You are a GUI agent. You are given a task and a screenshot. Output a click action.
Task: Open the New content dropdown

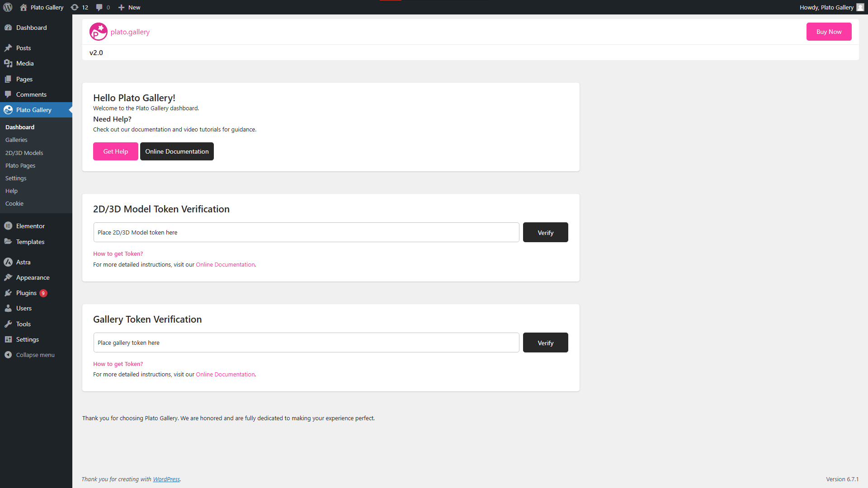coord(129,7)
